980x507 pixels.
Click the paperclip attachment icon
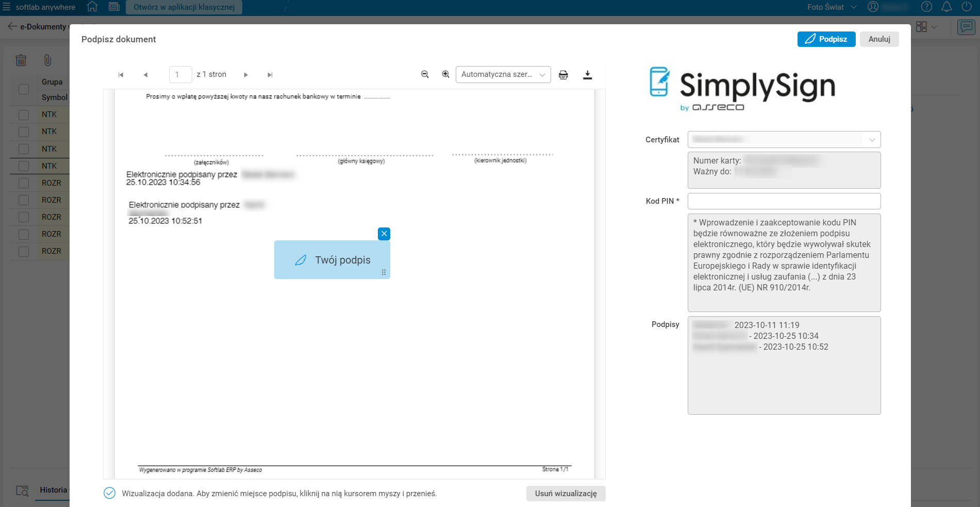pyautogui.click(x=47, y=60)
